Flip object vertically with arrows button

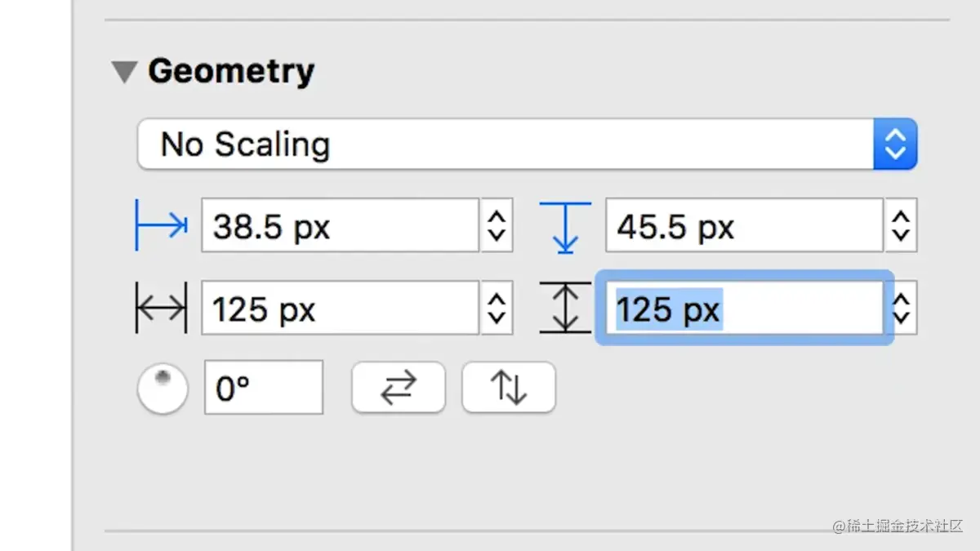coord(509,388)
